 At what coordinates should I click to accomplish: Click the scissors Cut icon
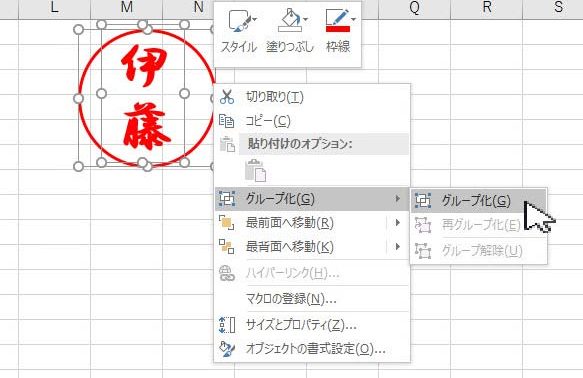point(227,96)
